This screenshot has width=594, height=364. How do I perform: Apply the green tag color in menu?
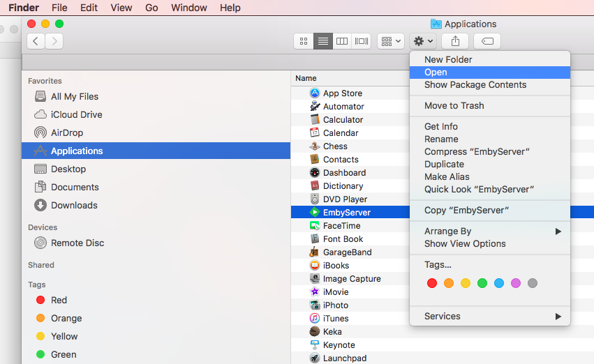[482, 283]
